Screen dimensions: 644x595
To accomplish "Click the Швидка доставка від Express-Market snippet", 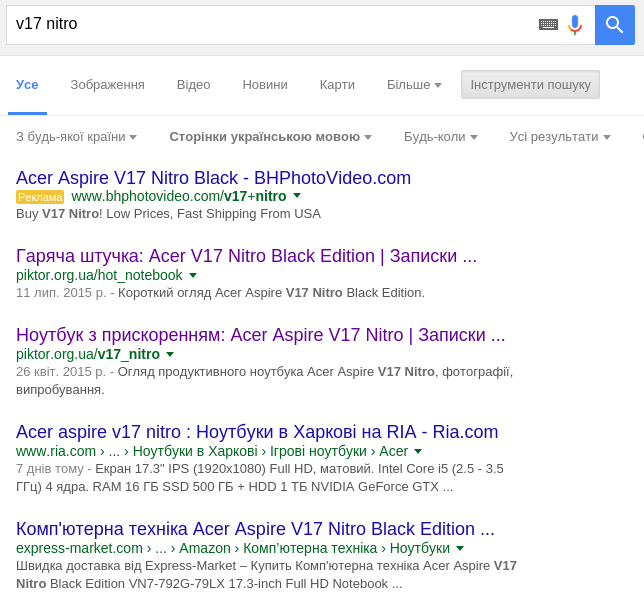I will tap(266, 574).
